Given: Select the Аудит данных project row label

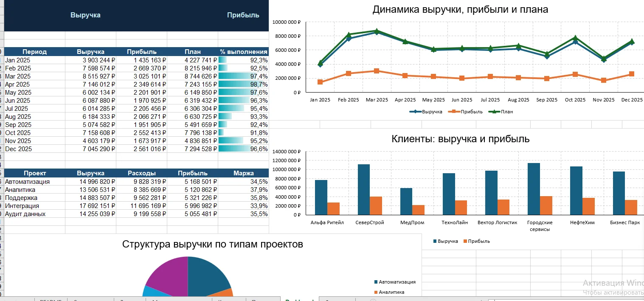Looking at the screenshot, I should [x=35, y=214].
